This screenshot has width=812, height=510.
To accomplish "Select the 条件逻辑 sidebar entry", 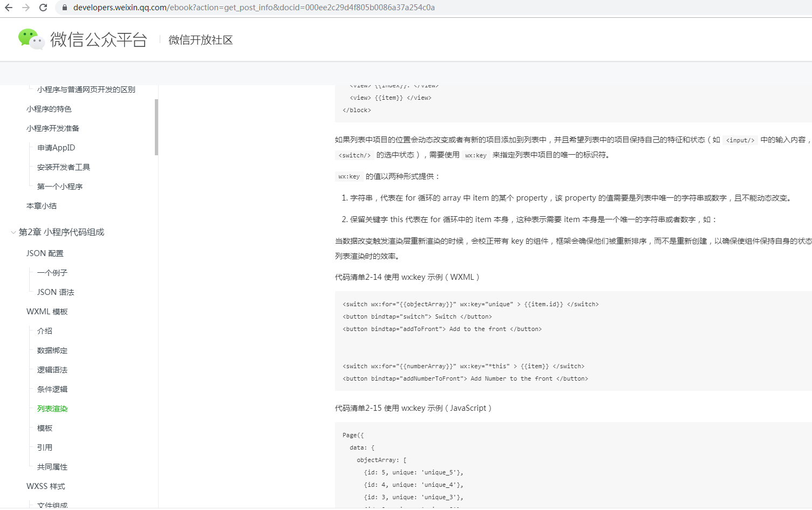I will pyautogui.click(x=52, y=389).
